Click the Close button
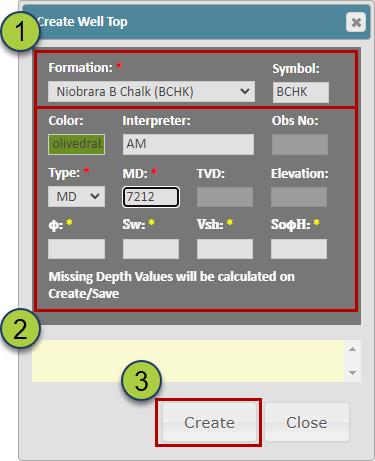The height and width of the screenshot is (461, 375). click(307, 422)
